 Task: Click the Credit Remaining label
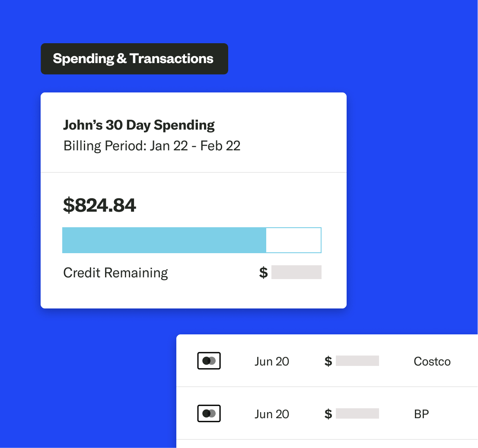pyautogui.click(x=115, y=273)
